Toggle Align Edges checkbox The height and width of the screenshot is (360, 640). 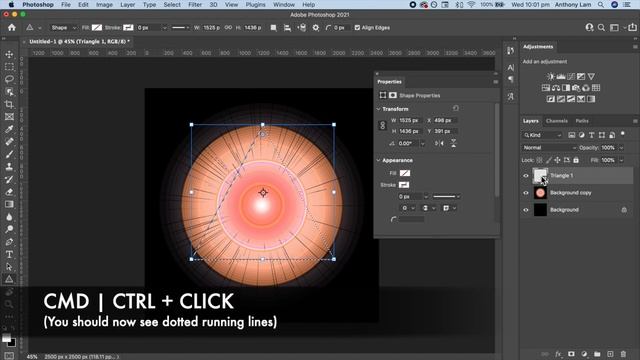click(358, 28)
